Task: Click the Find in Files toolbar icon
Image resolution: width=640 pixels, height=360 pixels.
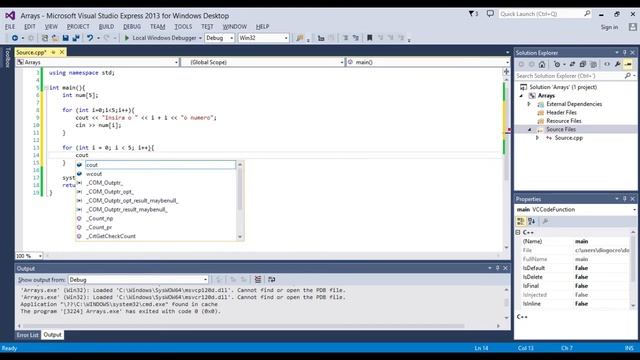Action: point(300,38)
